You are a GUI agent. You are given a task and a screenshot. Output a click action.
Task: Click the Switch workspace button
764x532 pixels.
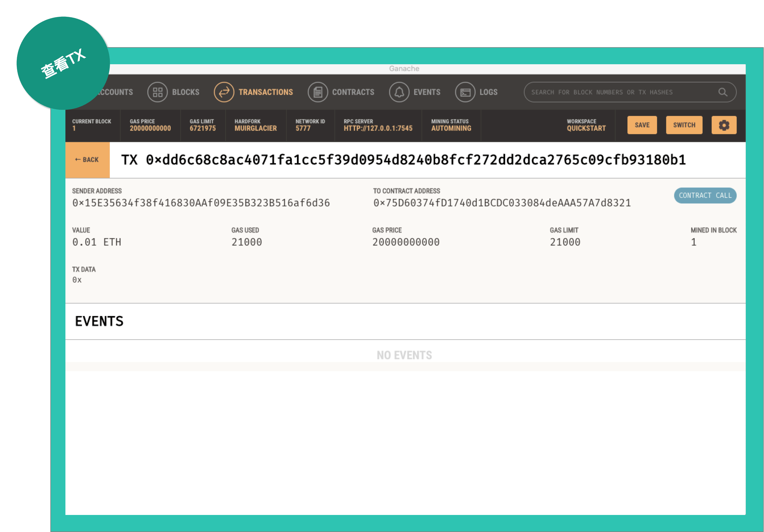684,125
